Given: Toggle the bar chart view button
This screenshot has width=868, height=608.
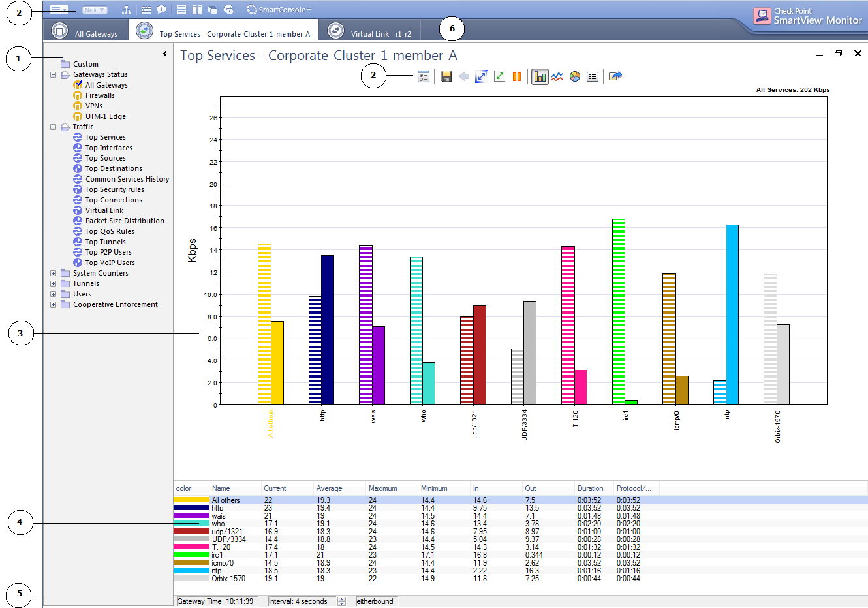Looking at the screenshot, I should pyautogui.click(x=540, y=76).
